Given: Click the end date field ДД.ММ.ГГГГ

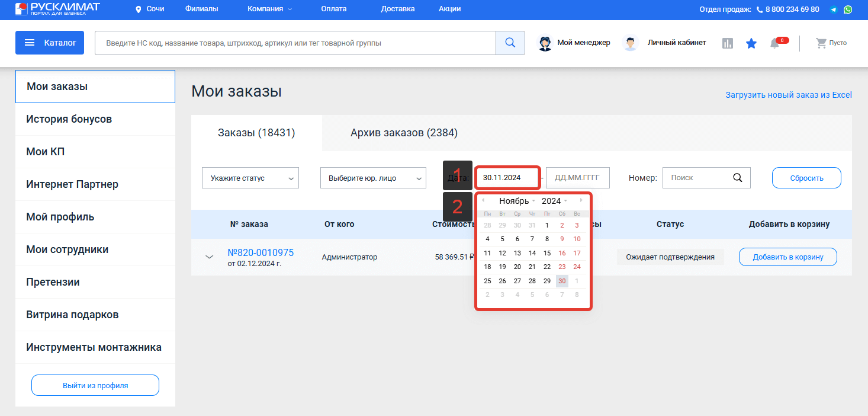Looking at the screenshot, I should click(577, 178).
